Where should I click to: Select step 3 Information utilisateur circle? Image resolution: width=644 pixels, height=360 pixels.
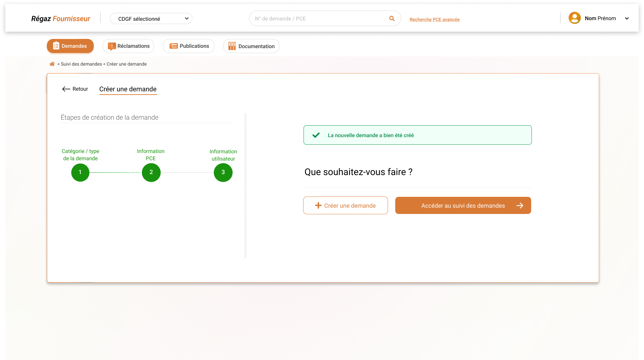[x=223, y=172]
